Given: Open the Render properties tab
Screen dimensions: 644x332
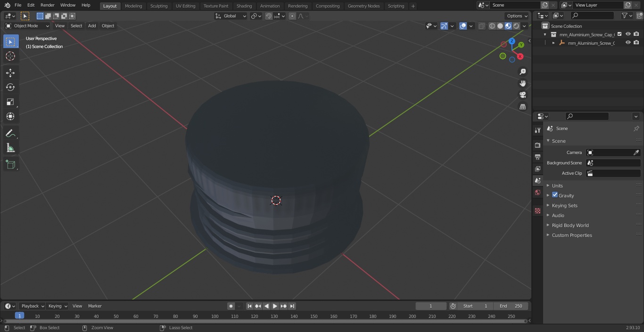Looking at the screenshot, I should [x=537, y=145].
